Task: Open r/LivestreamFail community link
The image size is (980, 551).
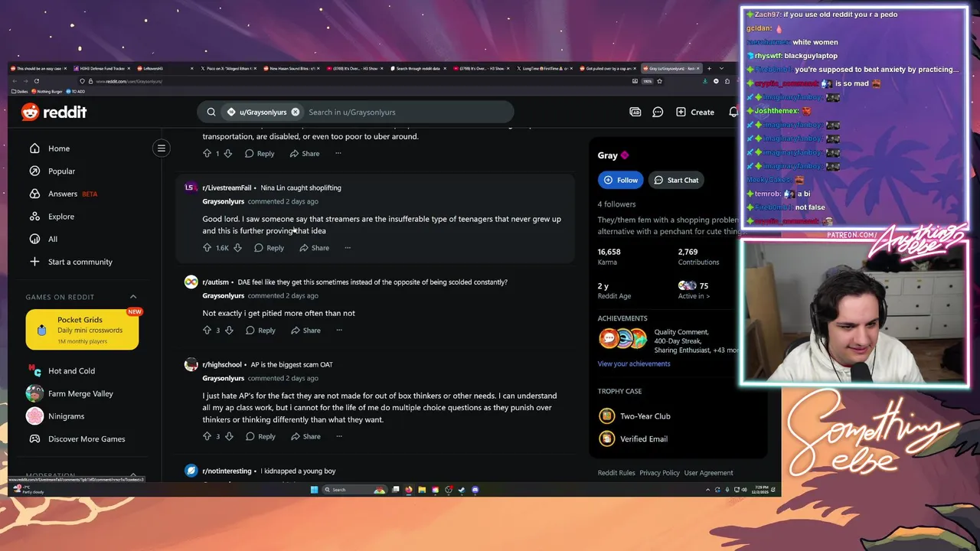Action: click(x=227, y=187)
